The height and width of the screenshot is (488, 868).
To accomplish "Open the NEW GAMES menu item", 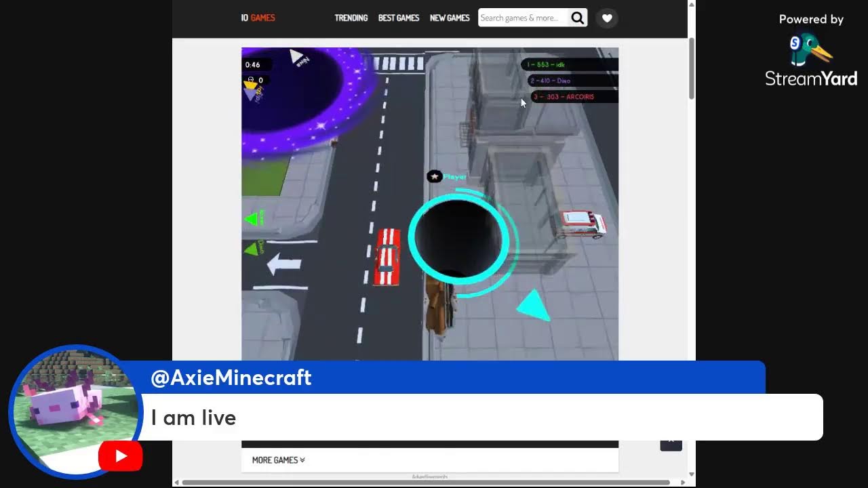I will pyautogui.click(x=450, y=18).
